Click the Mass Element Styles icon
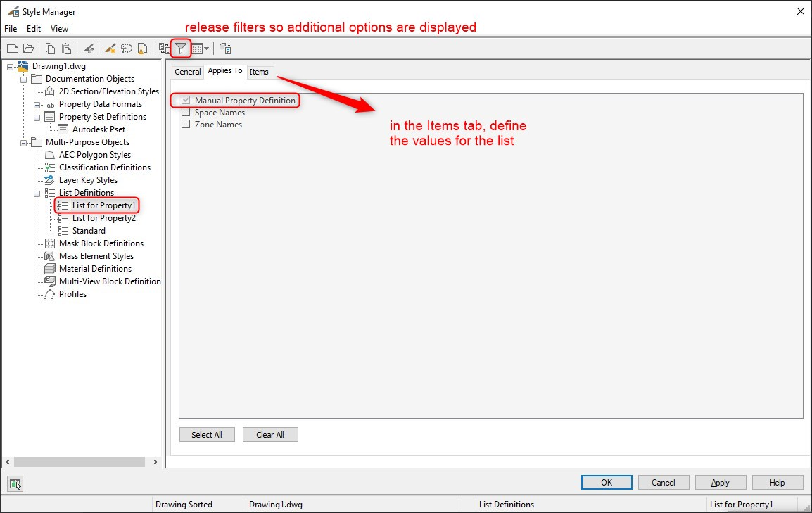Image resolution: width=812 pixels, height=513 pixels. pyautogui.click(x=50, y=256)
